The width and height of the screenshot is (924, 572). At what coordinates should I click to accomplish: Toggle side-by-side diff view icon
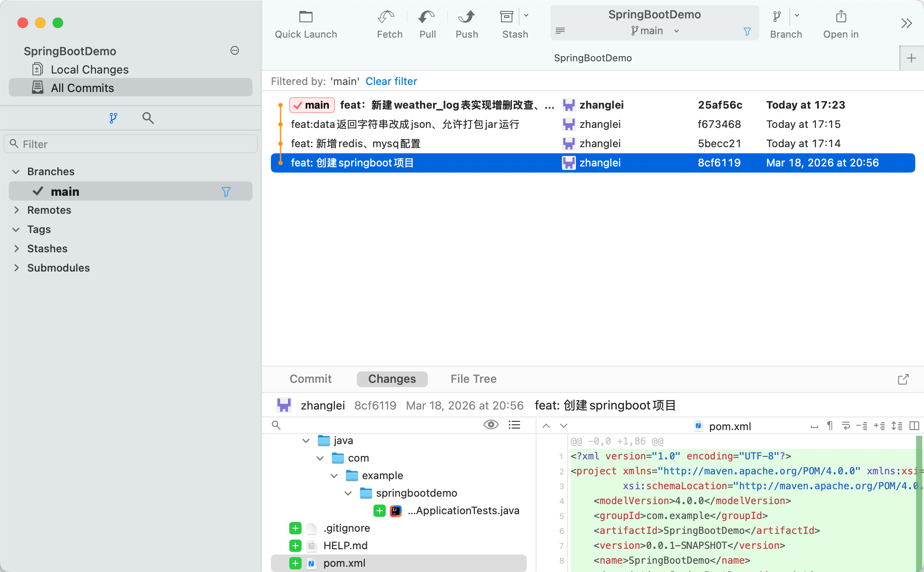[914, 426]
